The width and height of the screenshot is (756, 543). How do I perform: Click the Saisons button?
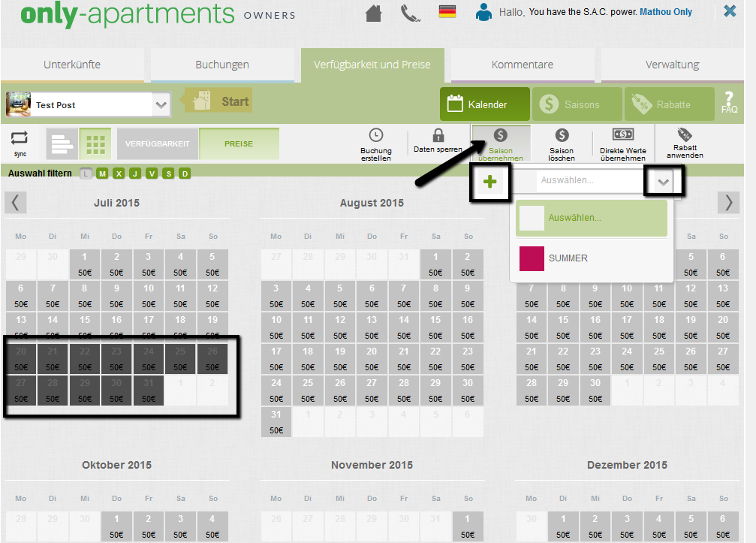577,104
